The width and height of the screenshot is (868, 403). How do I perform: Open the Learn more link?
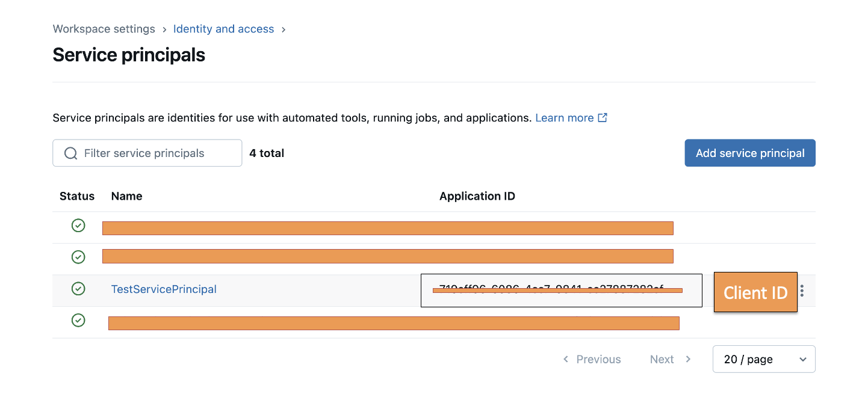click(565, 117)
